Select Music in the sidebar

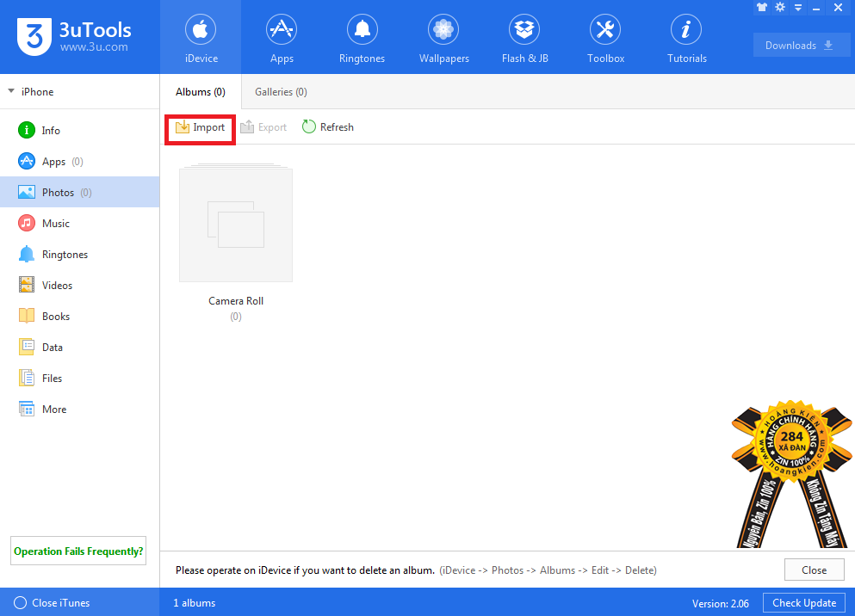(79, 224)
